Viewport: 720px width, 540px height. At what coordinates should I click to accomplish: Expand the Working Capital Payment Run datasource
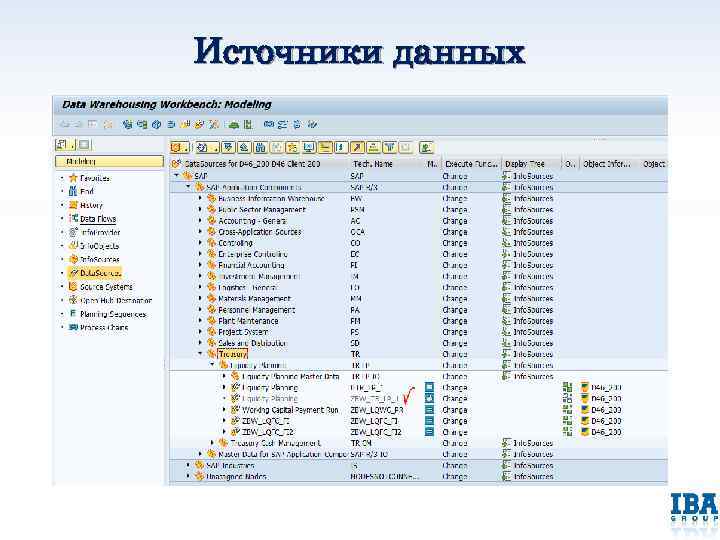click(x=224, y=410)
